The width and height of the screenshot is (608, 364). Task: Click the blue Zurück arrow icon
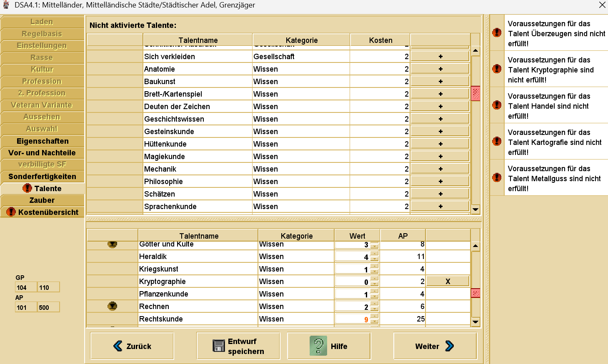coord(118,346)
